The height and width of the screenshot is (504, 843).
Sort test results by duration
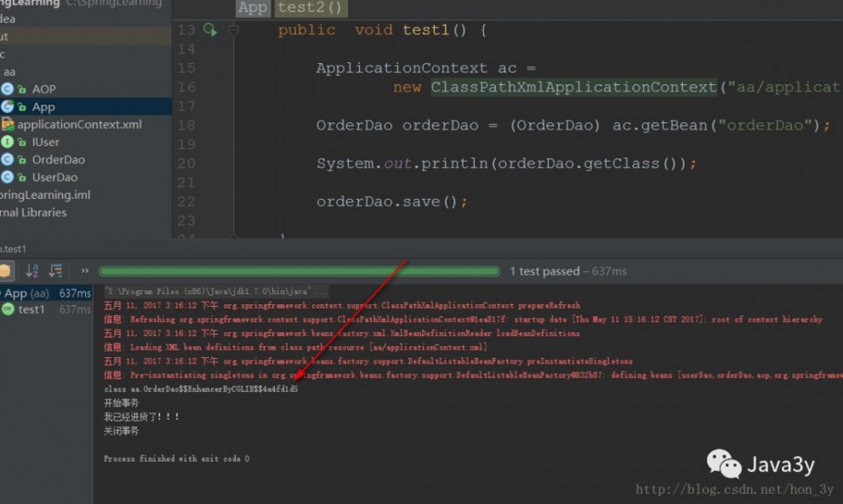click(x=56, y=271)
